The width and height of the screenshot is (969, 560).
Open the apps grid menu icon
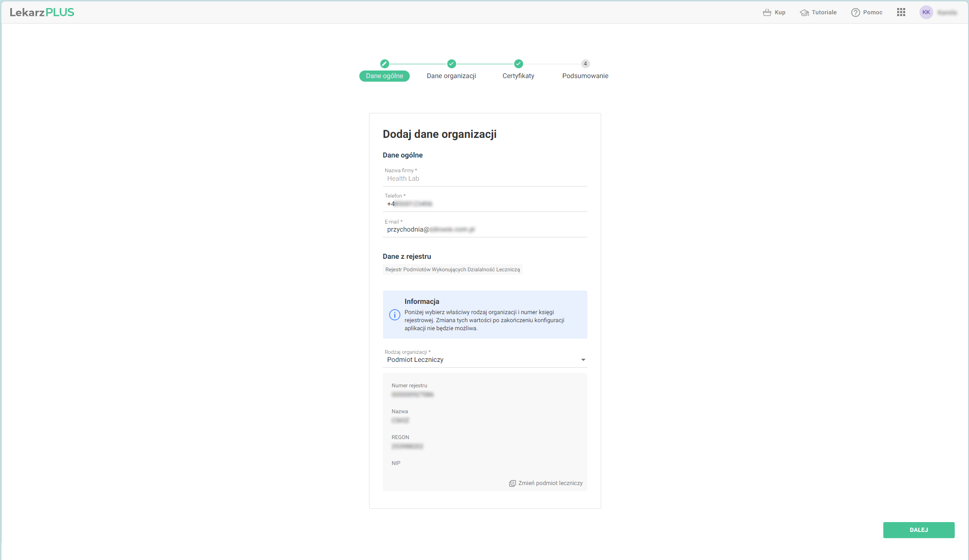tap(901, 12)
